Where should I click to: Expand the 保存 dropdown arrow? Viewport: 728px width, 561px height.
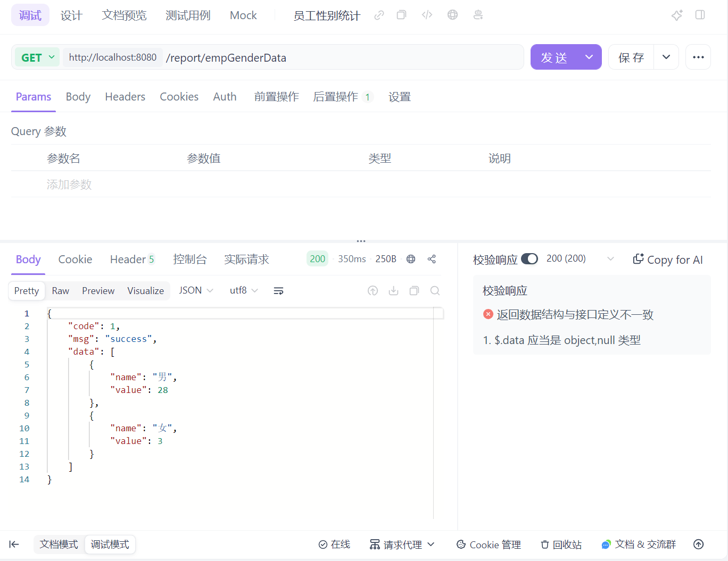click(666, 57)
